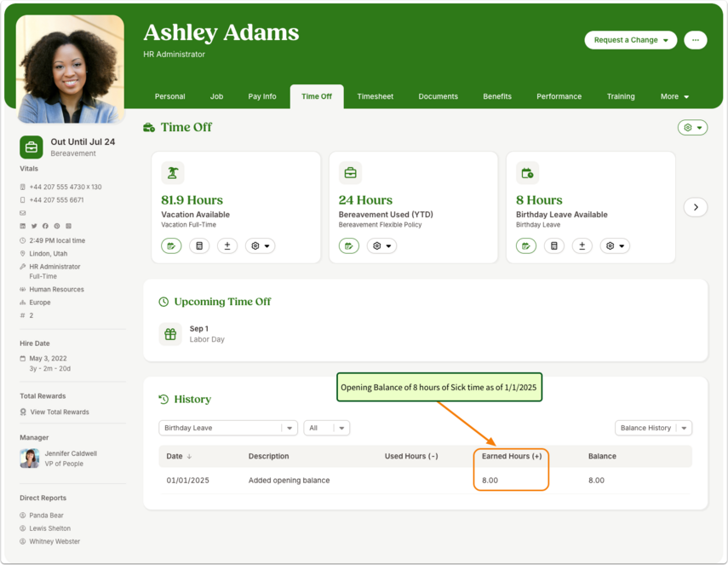Switch to the Personal tab

(170, 96)
